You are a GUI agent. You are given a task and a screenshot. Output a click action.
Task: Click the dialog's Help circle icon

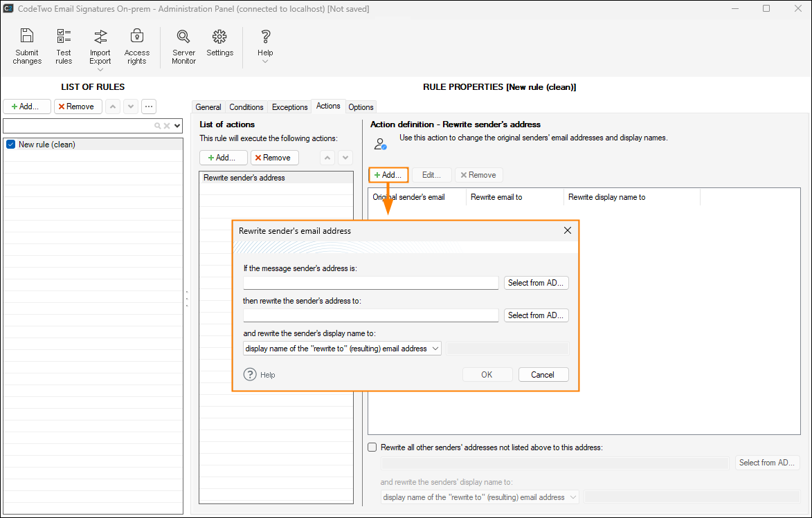pos(250,374)
